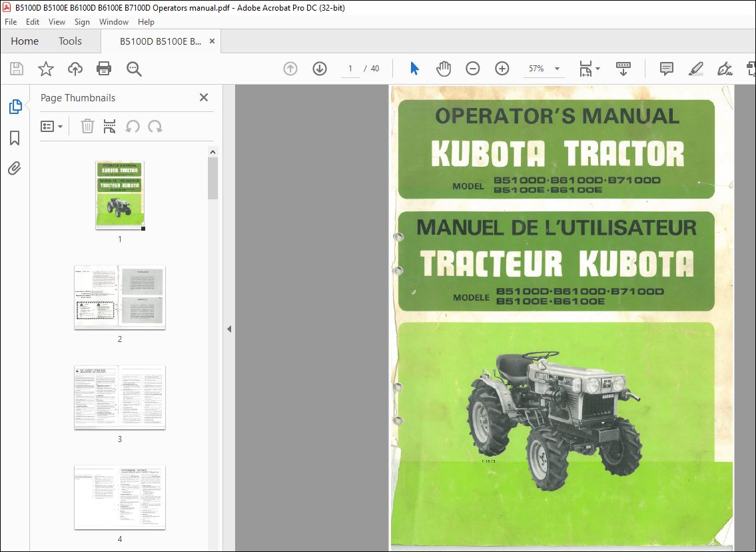The width and height of the screenshot is (756, 552).
Task: Go to previous page arrow
Action: coord(290,69)
